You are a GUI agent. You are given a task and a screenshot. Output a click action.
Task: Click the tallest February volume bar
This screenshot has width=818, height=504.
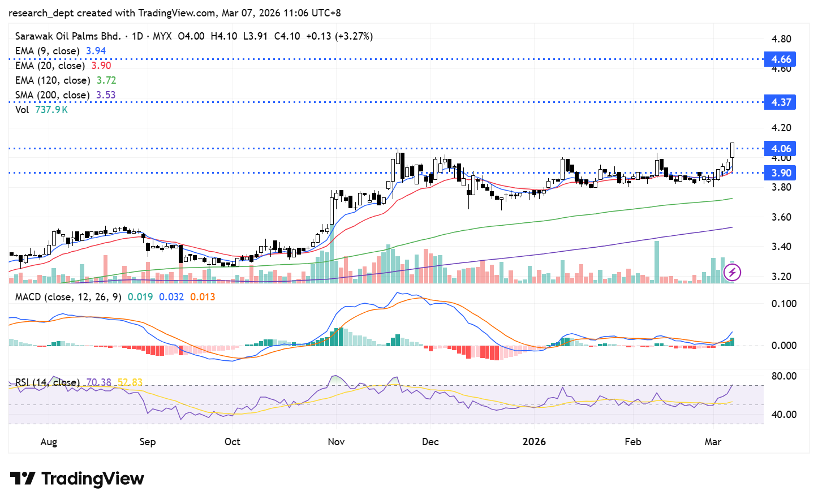[x=657, y=261]
